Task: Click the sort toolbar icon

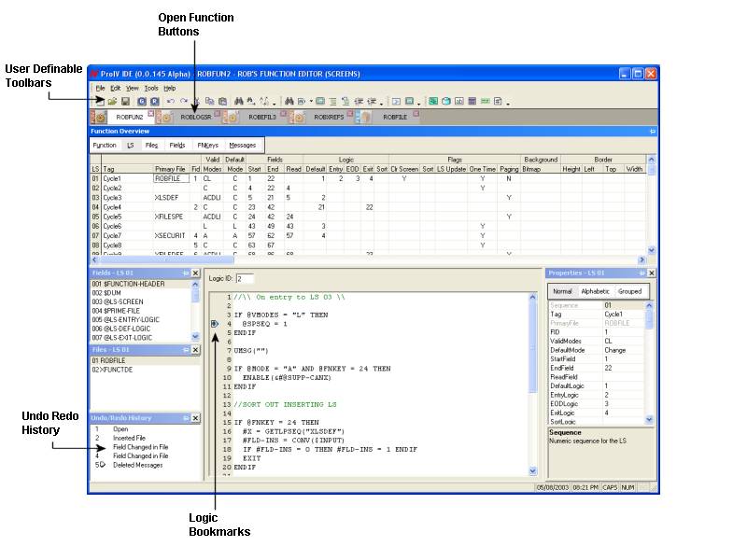Action: tap(263, 102)
